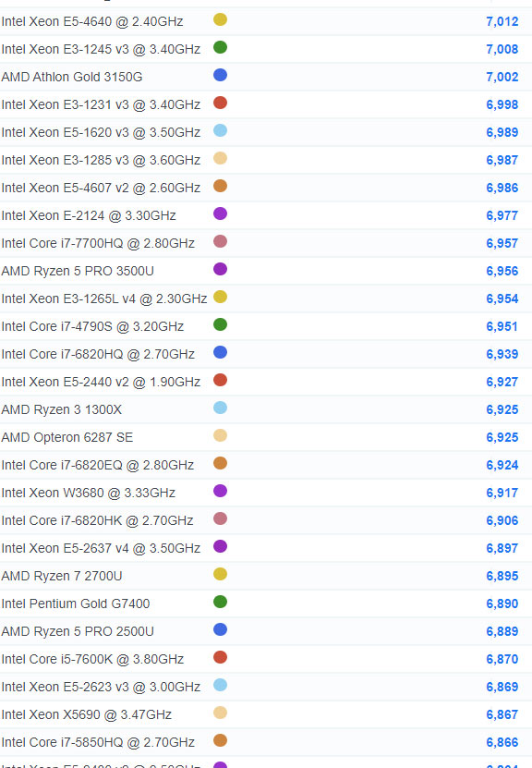Click purple dot beside Xeon W3680
The width and height of the screenshot is (532, 768).
tap(220, 491)
